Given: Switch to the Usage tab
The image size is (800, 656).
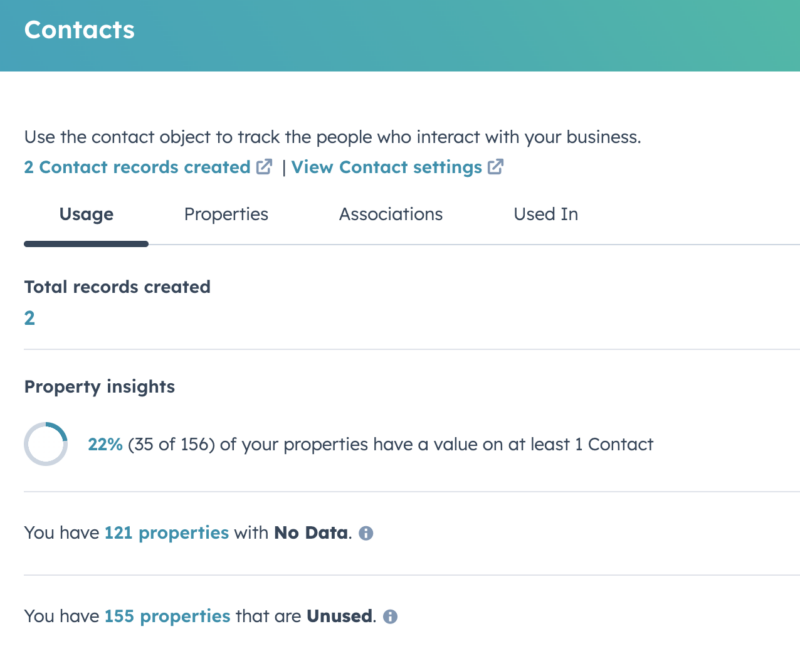Looking at the screenshot, I should coord(86,214).
